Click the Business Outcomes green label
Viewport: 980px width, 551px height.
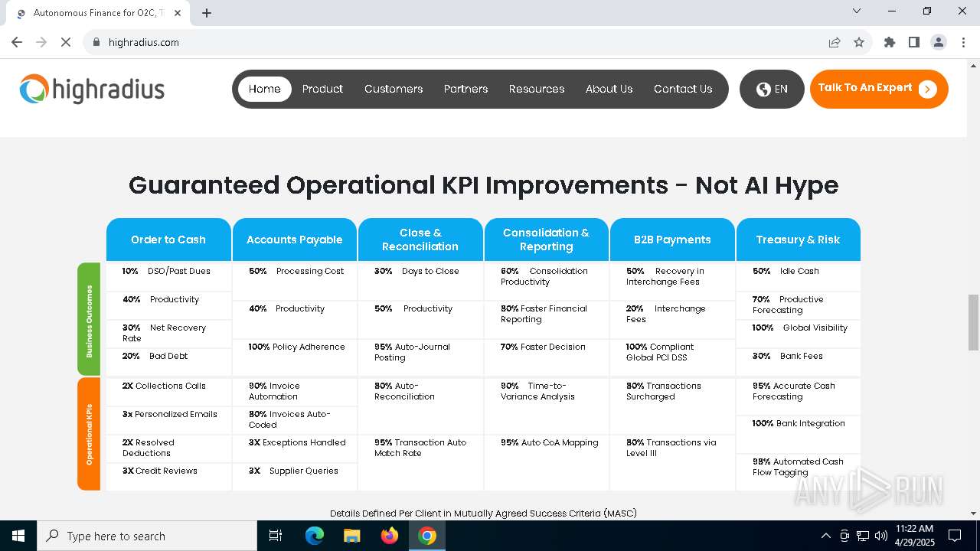(x=89, y=320)
